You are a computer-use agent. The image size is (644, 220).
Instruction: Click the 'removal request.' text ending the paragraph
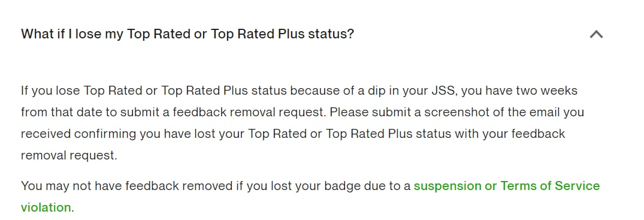pyautogui.click(x=69, y=156)
